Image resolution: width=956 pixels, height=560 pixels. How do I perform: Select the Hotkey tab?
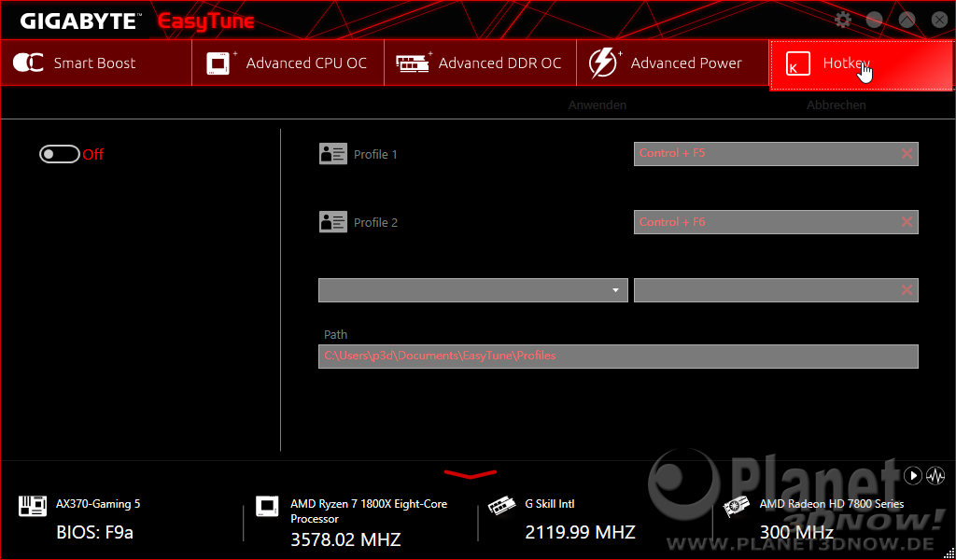click(x=861, y=64)
